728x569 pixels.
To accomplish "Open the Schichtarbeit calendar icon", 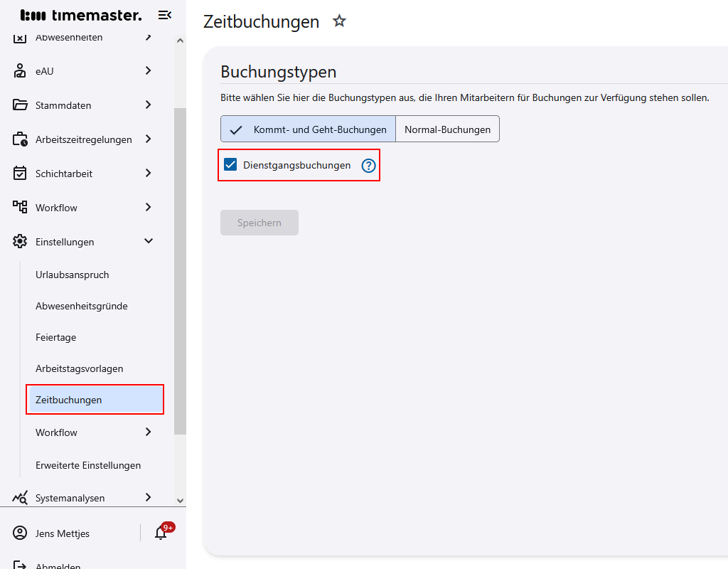I will [19, 173].
